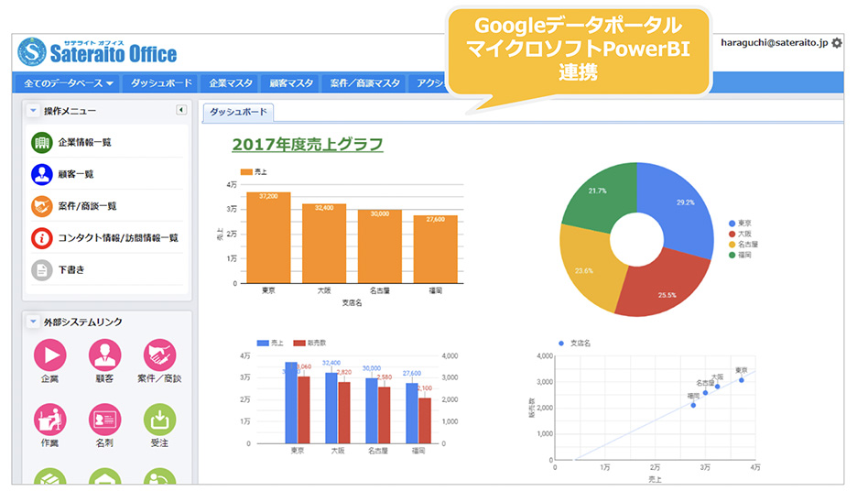Open the settings gear next to email
The image size is (868, 502).
pos(837,43)
